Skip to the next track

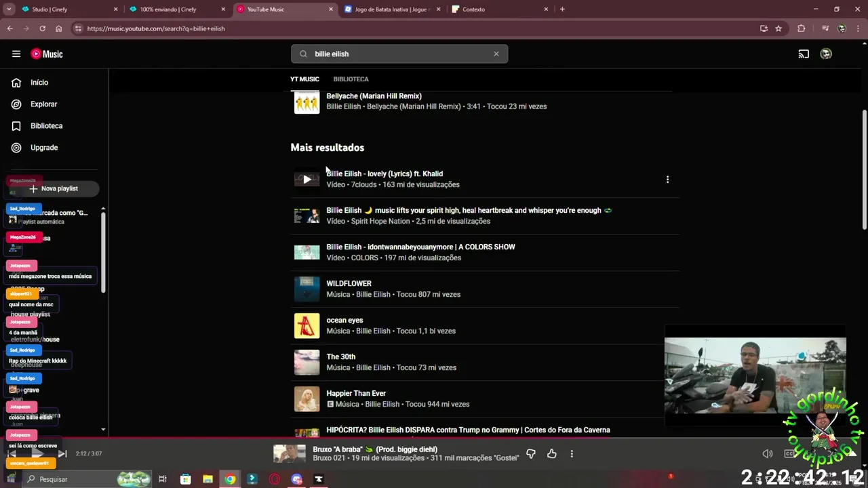[62, 453]
